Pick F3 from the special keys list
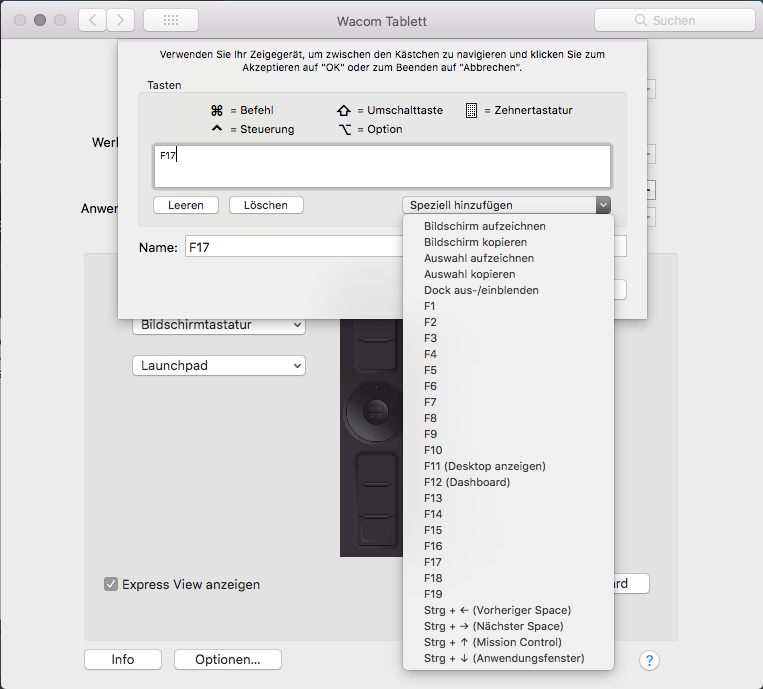 pos(509,338)
